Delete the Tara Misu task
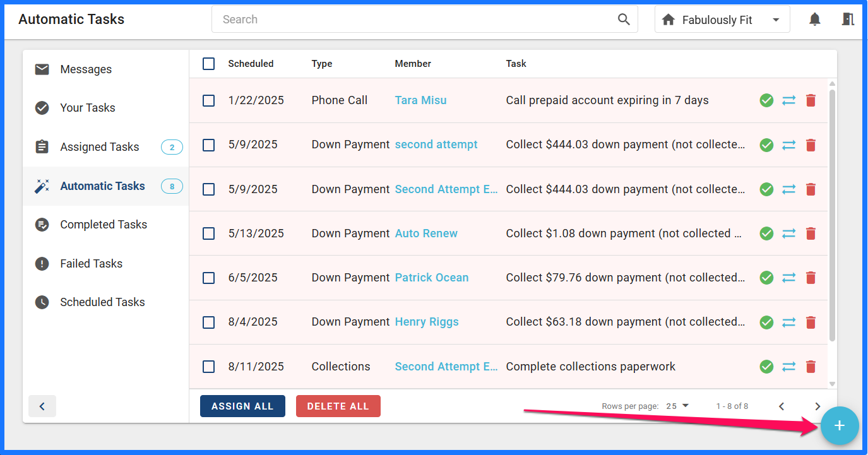The height and width of the screenshot is (455, 868). coord(811,100)
